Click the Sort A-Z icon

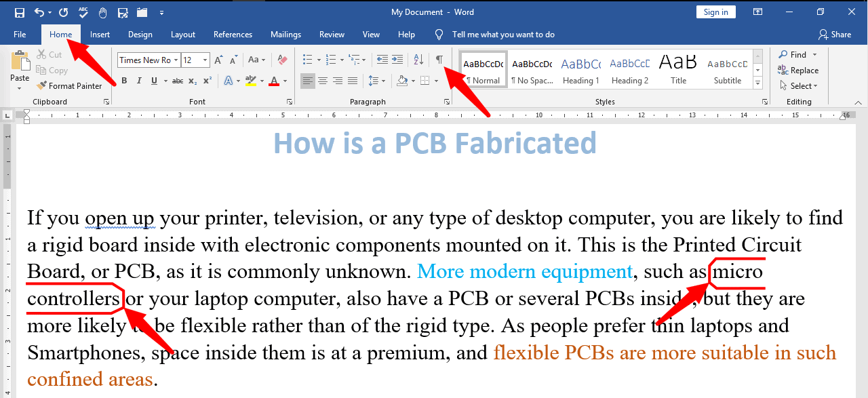tap(418, 60)
